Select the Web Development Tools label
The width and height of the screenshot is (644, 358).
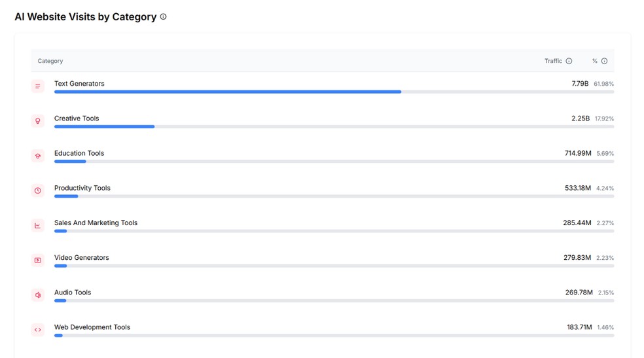(x=92, y=327)
